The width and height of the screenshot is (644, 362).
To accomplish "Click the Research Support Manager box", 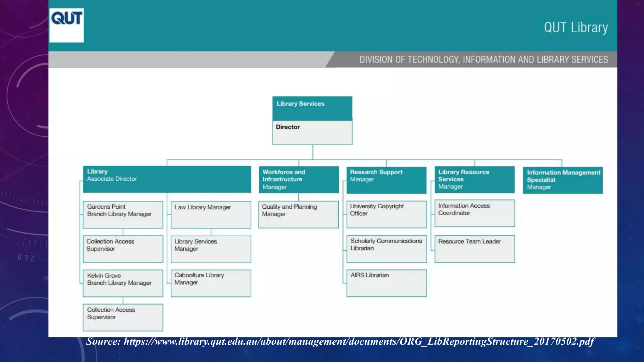I will 386,180.
